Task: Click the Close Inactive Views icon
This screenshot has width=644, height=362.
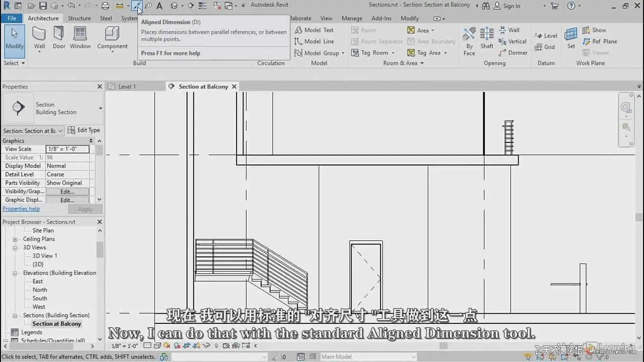Action: 217,6
